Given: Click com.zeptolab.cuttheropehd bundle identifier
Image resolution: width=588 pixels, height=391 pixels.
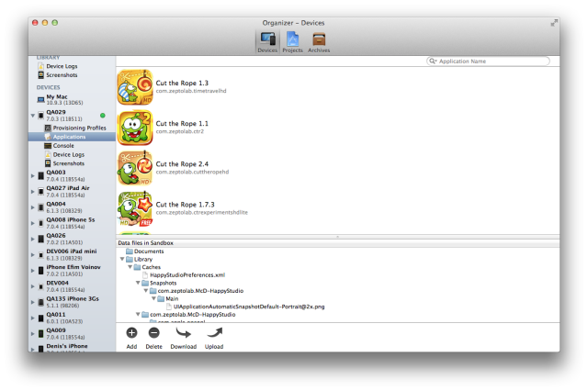Looking at the screenshot, I should 192,172.
